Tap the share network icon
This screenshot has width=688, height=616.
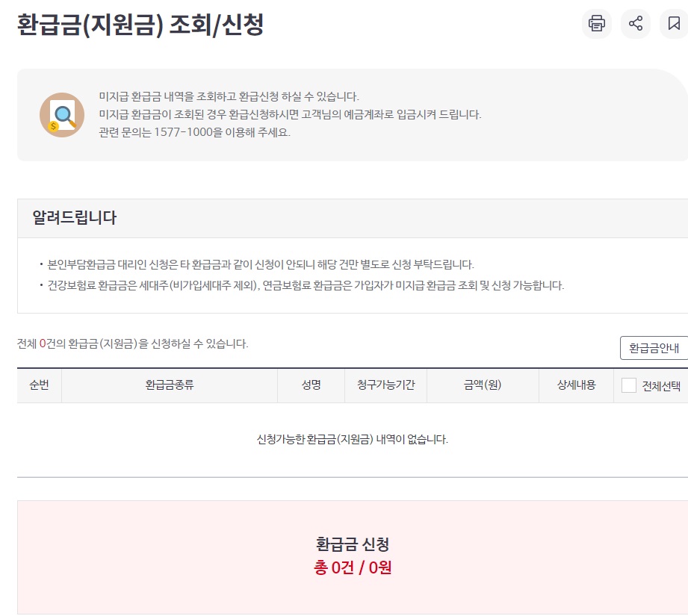(635, 25)
